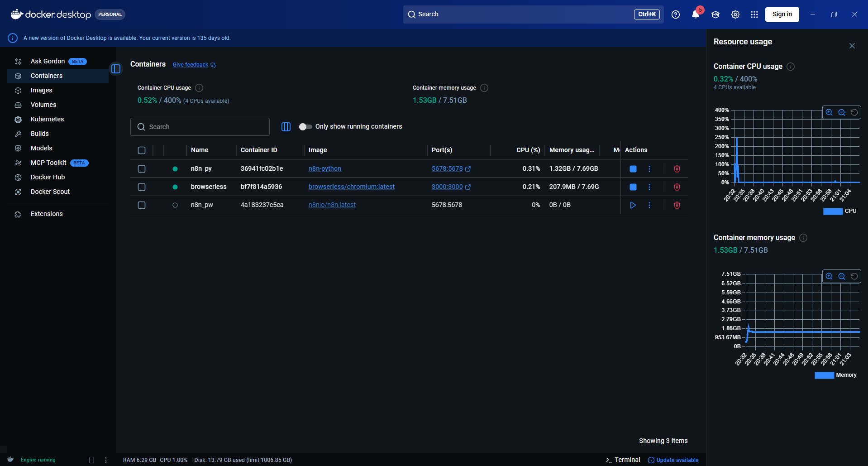Image resolution: width=868 pixels, height=466 pixels.
Task: Open the apps grid icon
Action: click(x=754, y=14)
